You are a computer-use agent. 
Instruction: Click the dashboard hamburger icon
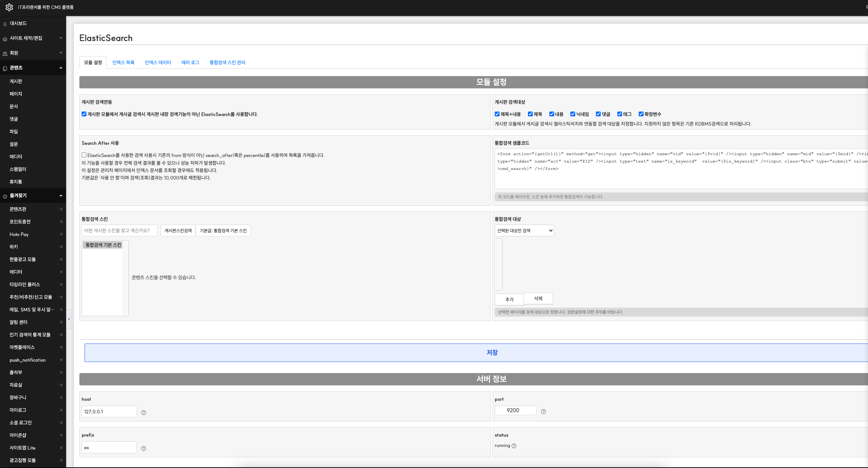coord(5,24)
